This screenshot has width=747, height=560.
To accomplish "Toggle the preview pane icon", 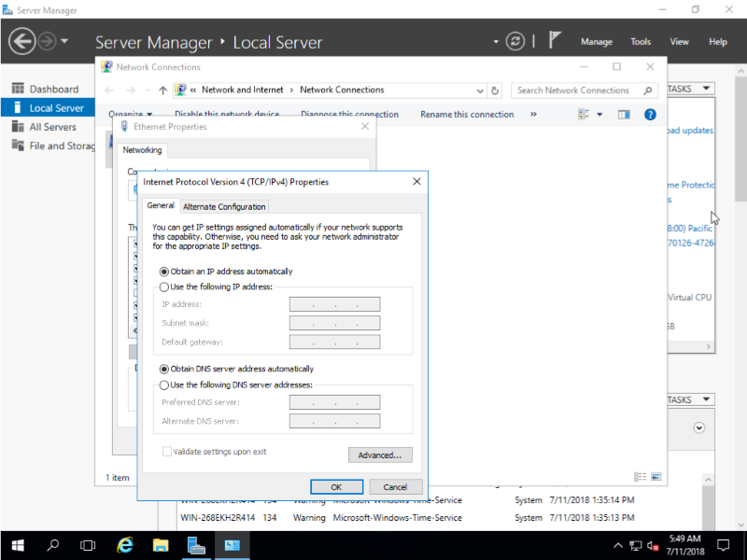I will point(624,114).
